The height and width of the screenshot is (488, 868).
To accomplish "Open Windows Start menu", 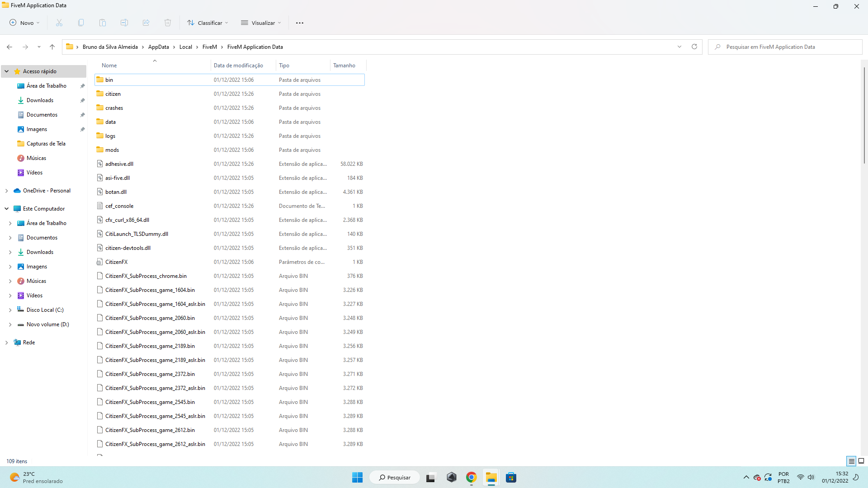I will click(357, 477).
